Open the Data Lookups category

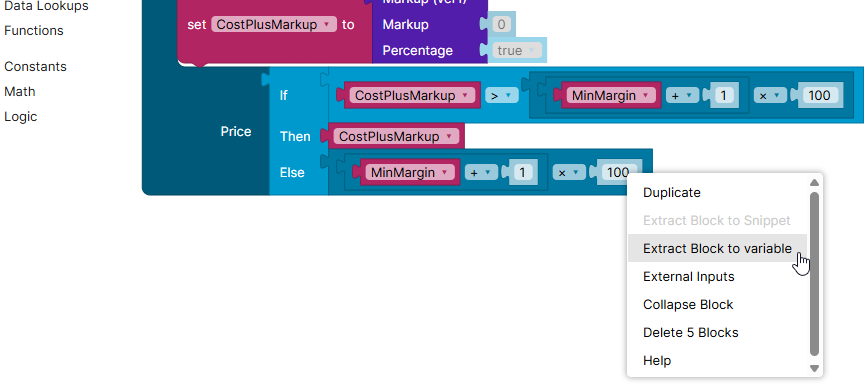pyautogui.click(x=46, y=6)
